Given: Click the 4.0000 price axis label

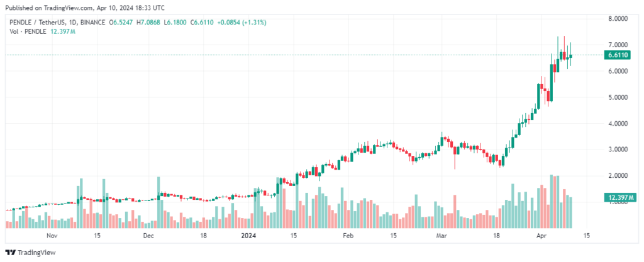Looking at the screenshot, I should click(619, 123).
